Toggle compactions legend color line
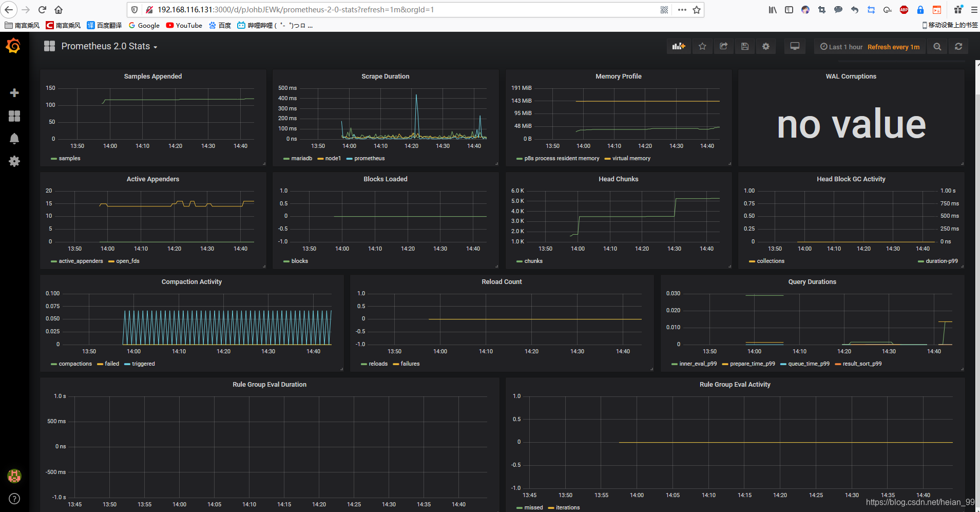The height and width of the screenshot is (512, 980). pyautogui.click(x=54, y=364)
